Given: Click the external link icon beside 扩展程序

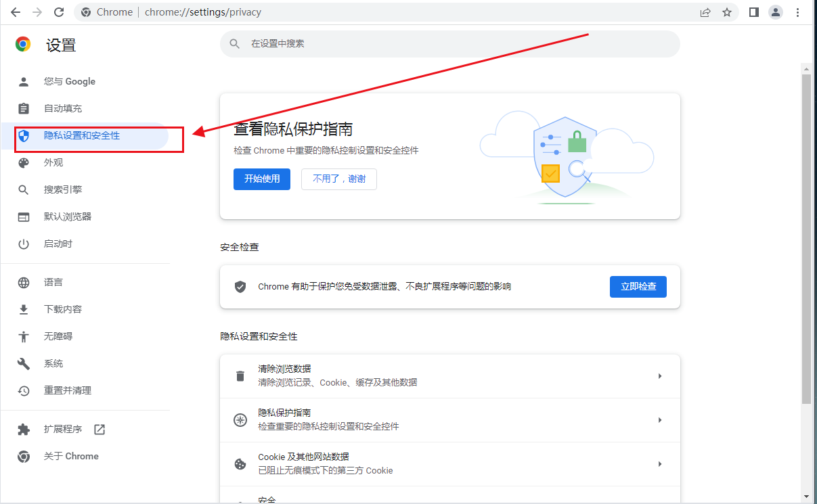Looking at the screenshot, I should click(100, 430).
